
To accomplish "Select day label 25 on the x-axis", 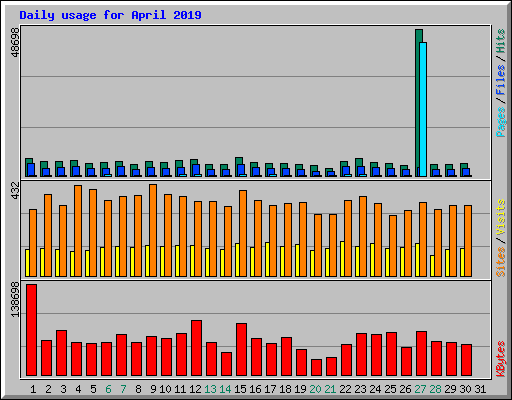I will pos(390,389).
